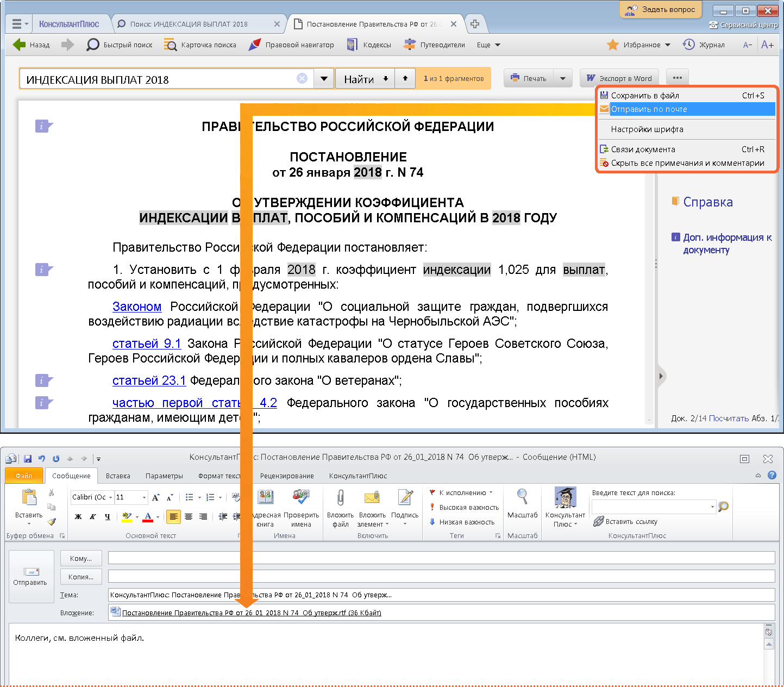Pick font color red A
The width and height of the screenshot is (784, 687).
148,516
